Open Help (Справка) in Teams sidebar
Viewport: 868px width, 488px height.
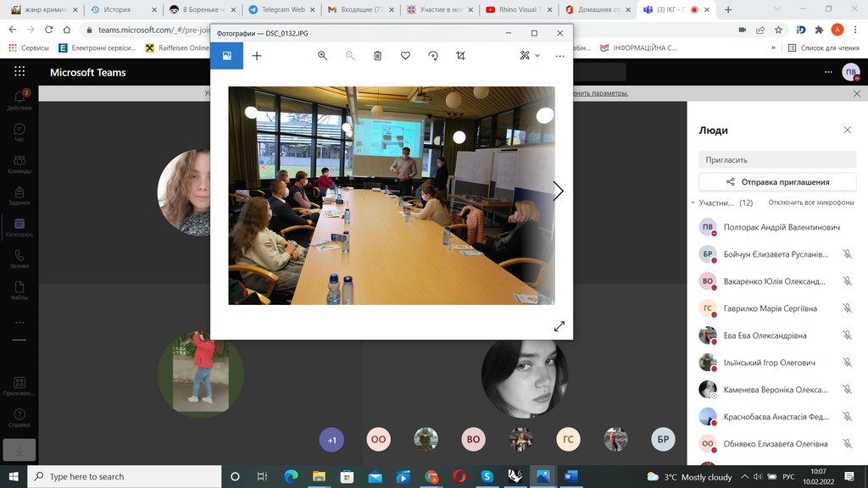tap(19, 418)
